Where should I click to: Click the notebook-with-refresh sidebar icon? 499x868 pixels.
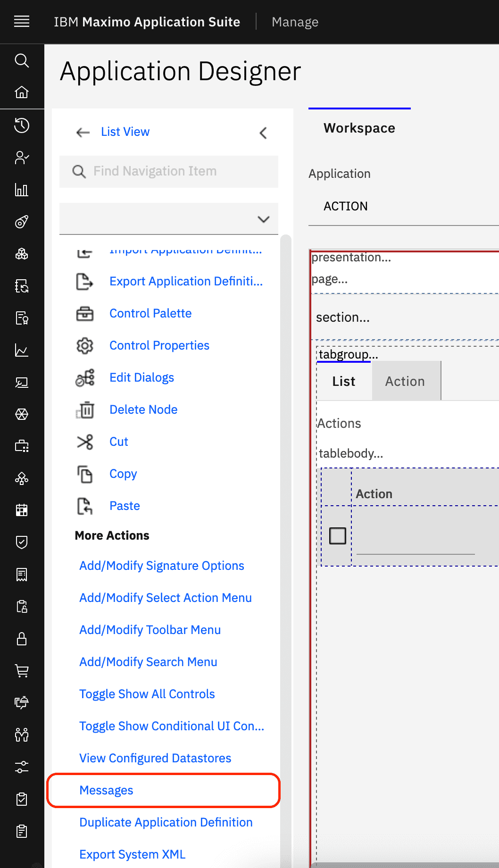point(22,286)
